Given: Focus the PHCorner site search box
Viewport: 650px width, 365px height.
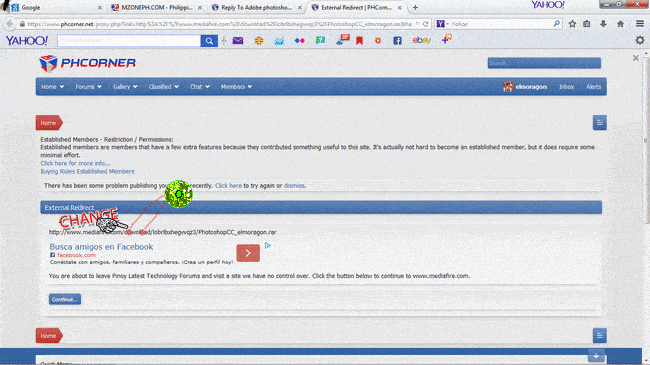Looking at the screenshot, I should pyautogui.click(x=544, y=63).
